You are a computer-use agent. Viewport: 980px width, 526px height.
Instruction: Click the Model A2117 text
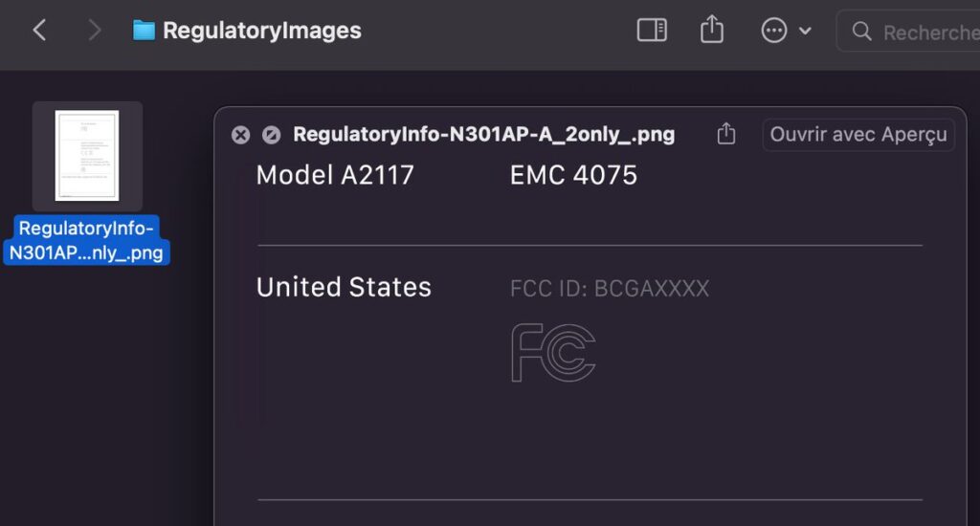pyautogui.click(x=335, y=175)
